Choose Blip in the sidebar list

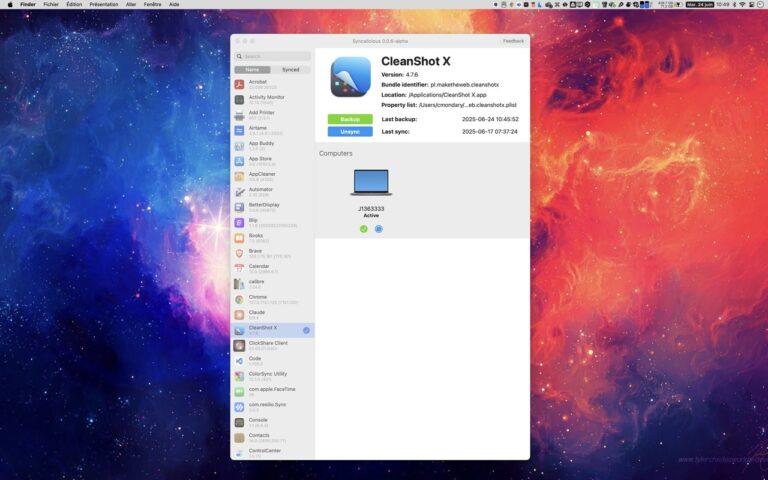[272, 223]
